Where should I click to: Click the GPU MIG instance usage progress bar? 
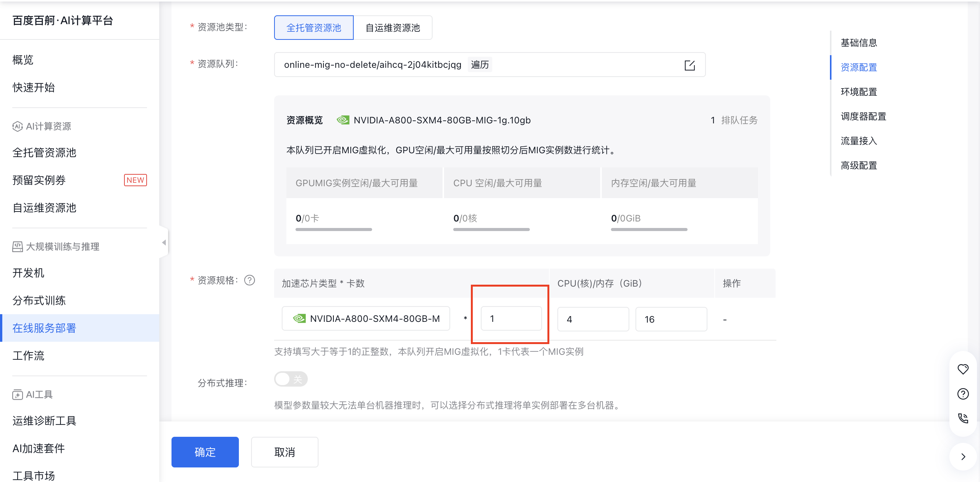[333, 230]
